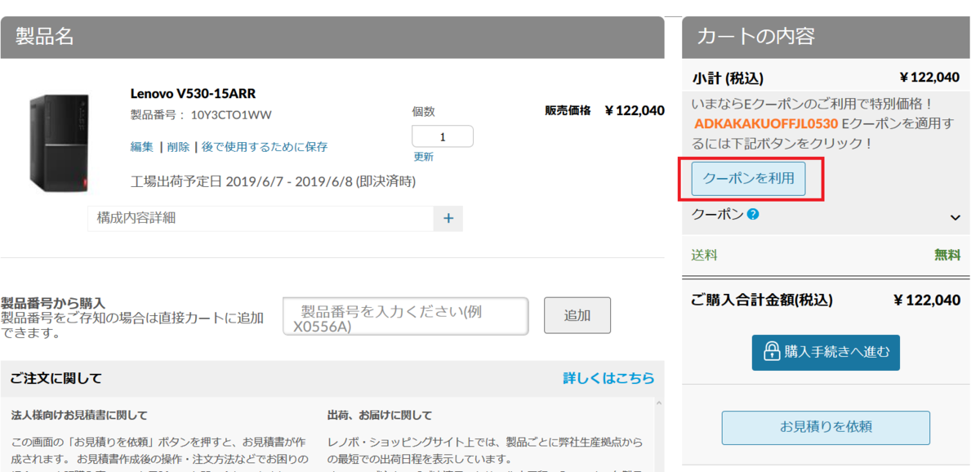
Task: Click the 更新 link under quantity
Action: (424, 157)
